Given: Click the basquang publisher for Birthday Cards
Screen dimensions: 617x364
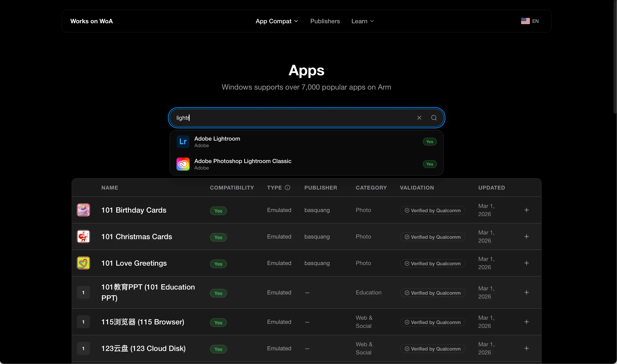Looking at the screenshot, I should click(317, 210).
